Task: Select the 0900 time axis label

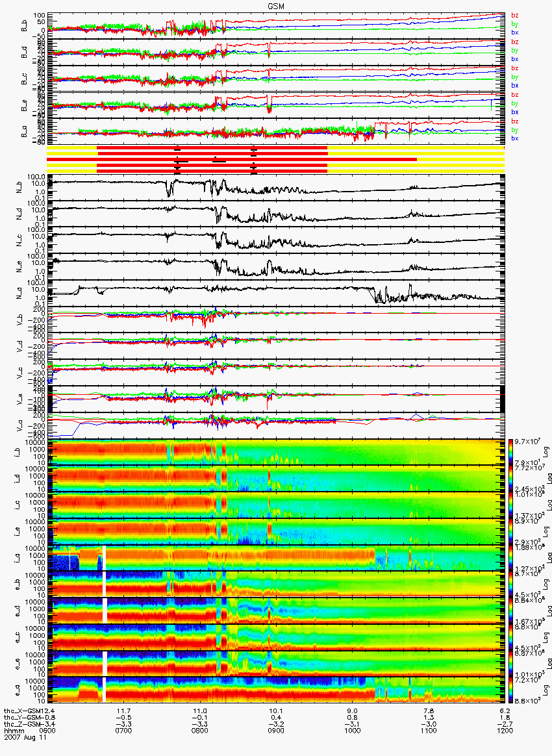Action: tap(276, 731)
